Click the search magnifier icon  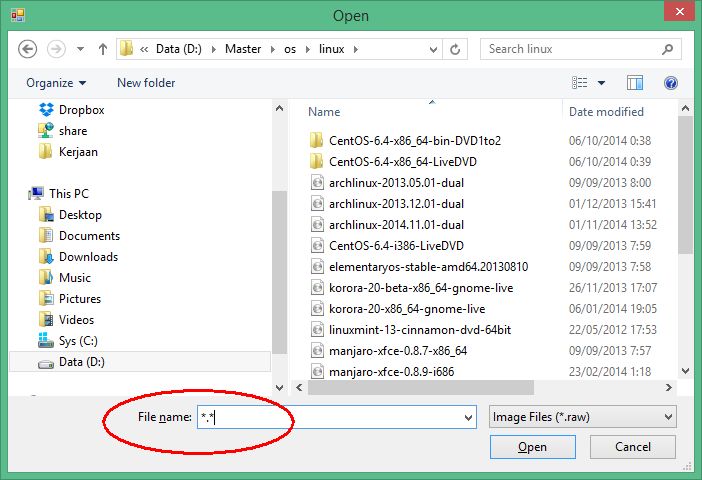(x=668, y=49)
